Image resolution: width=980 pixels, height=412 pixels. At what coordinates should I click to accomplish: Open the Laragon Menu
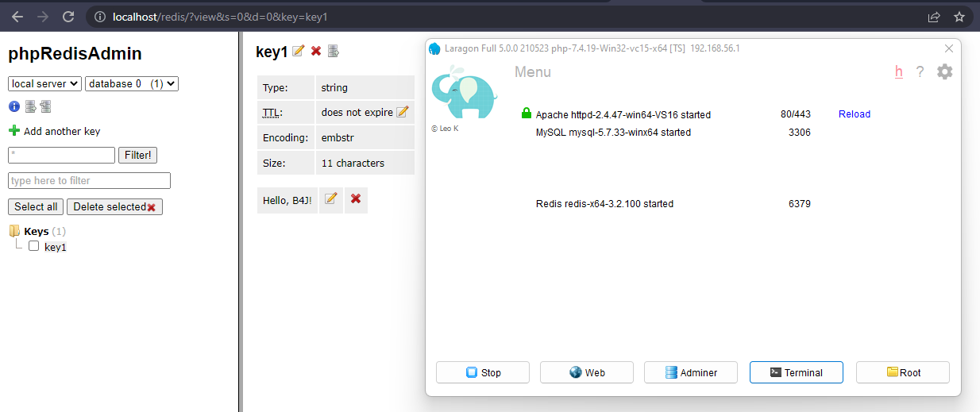pyautogui.click(x=533, y=72)
